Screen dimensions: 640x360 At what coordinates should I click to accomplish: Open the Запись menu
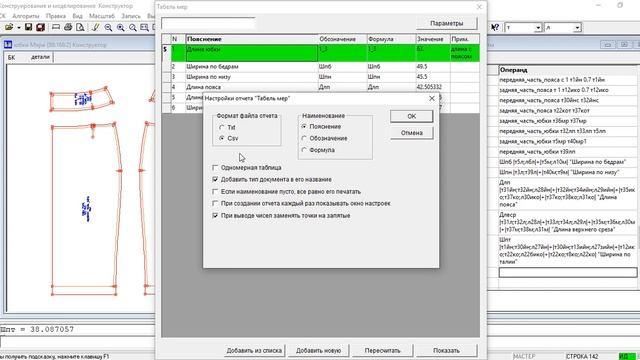131,16
